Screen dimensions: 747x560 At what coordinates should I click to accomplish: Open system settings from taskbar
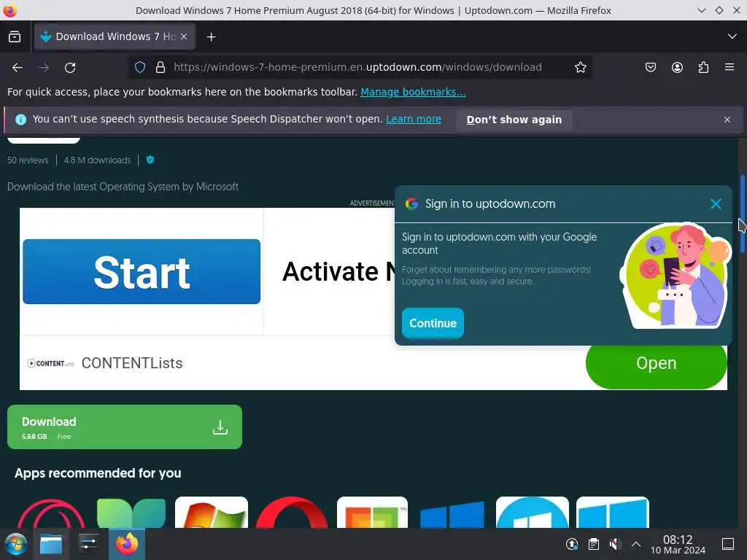tap(88, 544)
